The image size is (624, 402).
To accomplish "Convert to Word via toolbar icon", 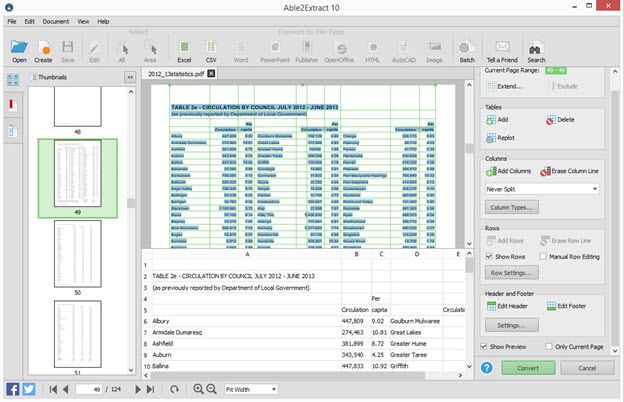I will pyautogui.click(x=241, y=51).
